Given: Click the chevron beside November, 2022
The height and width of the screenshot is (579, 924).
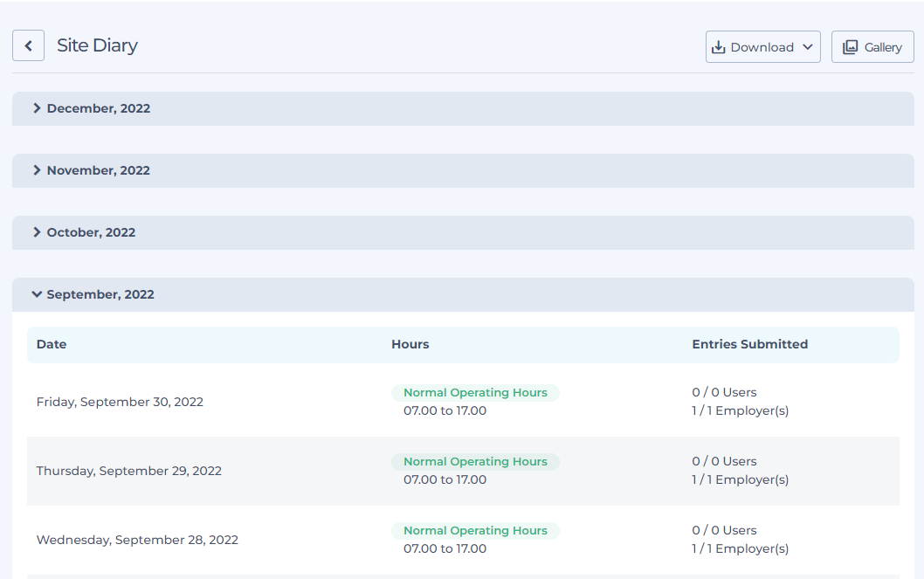Looking at the screenshot, I should [x=37, y=170].
